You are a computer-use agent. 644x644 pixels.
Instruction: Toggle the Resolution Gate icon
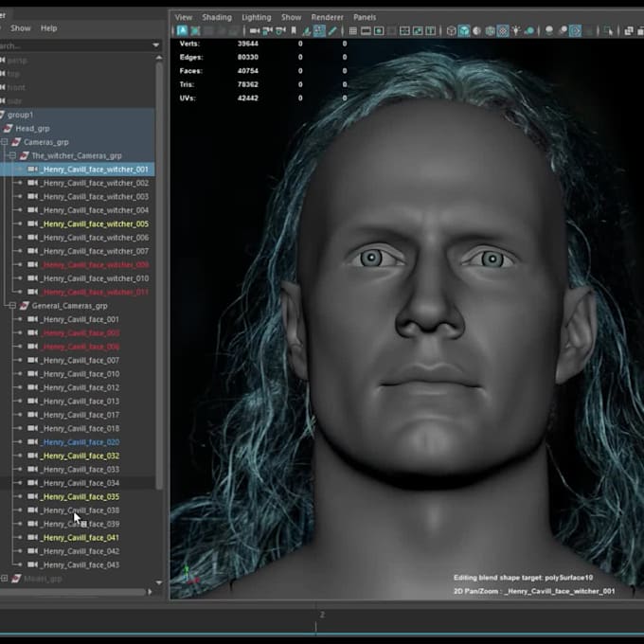point(379,31)
